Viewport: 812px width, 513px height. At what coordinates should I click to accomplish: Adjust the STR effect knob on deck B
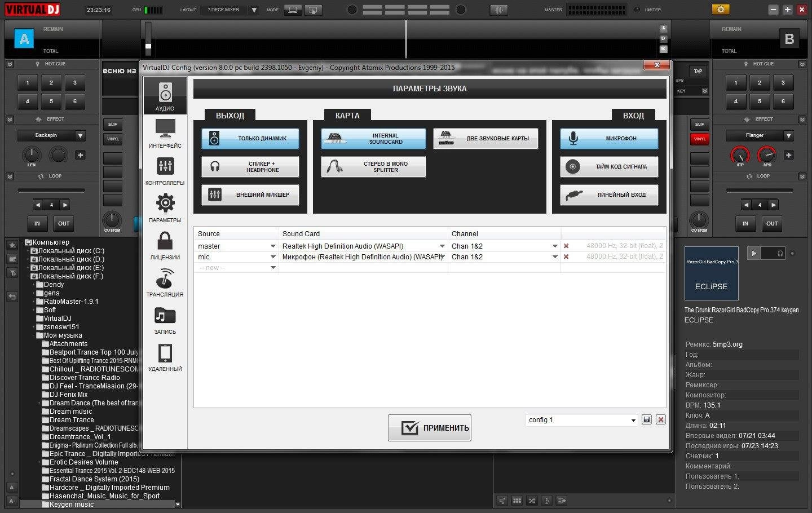tap(740, 154)
